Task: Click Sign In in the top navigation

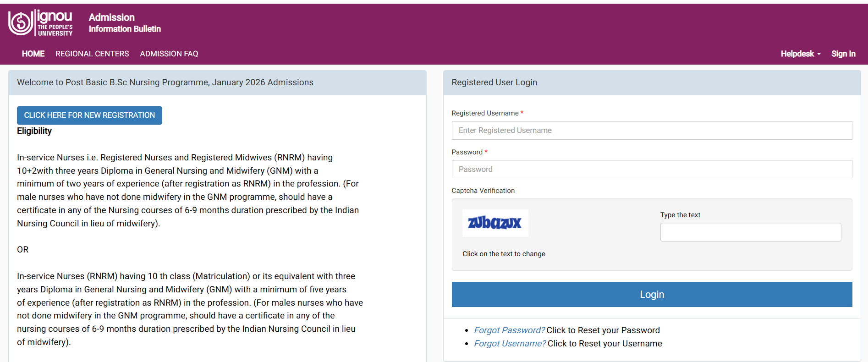Action: pos(843,54)
